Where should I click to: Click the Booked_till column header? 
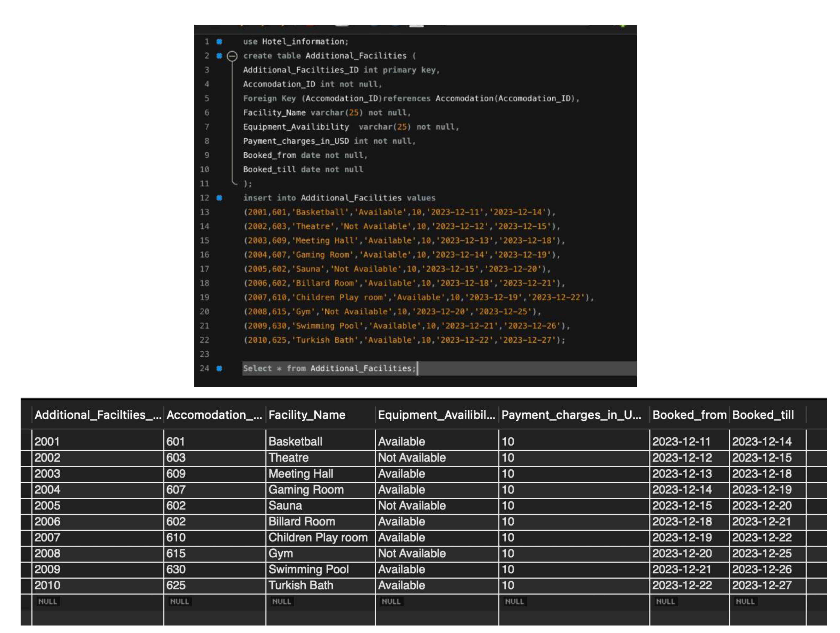tap(763, 415)
